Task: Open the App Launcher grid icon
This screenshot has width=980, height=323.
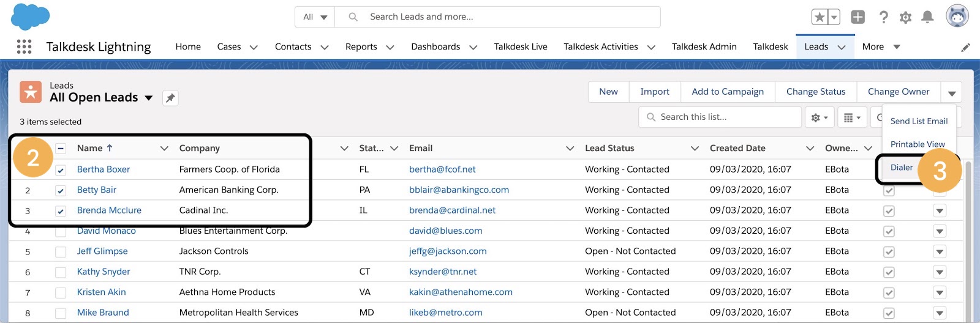Action: tap(24, 46)
